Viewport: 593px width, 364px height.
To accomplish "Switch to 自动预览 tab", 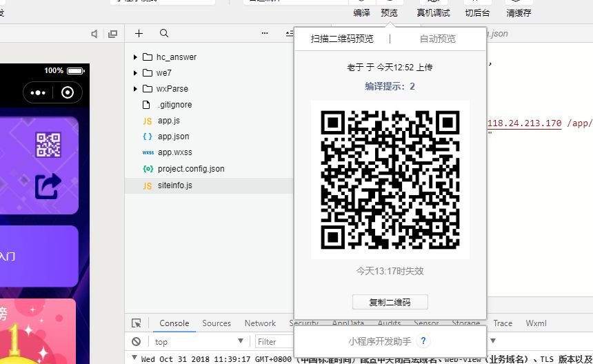I will [x=438, y=39].
